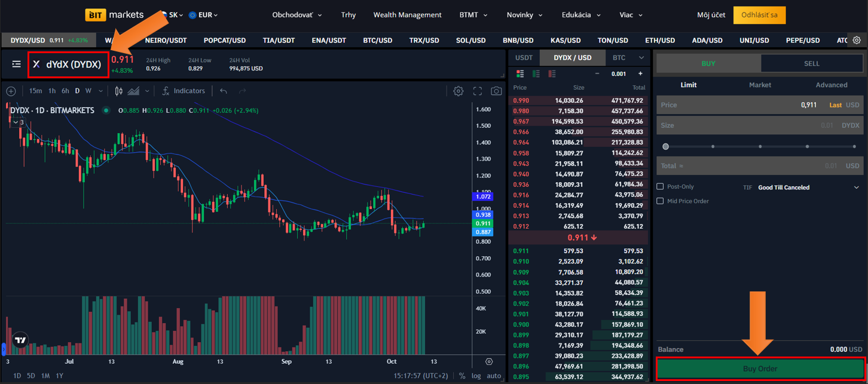Image resolution: width=868 pixels, height=384 pixels.
Task: Expand the TIF Good Till Canceled dropdown
Action: click(x=856, y=188)
